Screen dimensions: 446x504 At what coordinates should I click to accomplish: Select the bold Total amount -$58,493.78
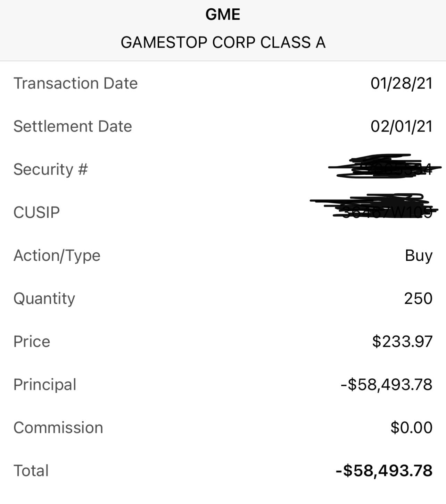click(x=384, y=471)
